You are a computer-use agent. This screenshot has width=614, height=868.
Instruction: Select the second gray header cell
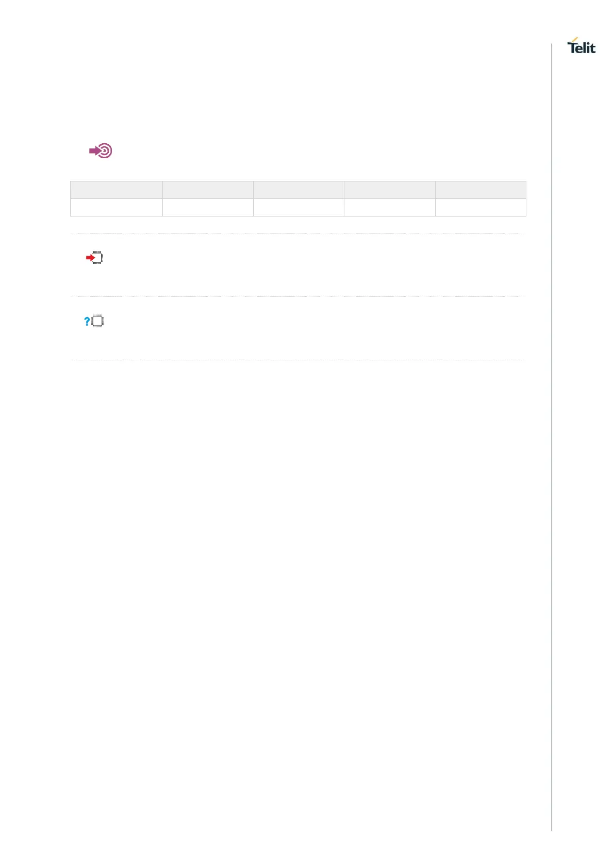(x=207, y=190)
